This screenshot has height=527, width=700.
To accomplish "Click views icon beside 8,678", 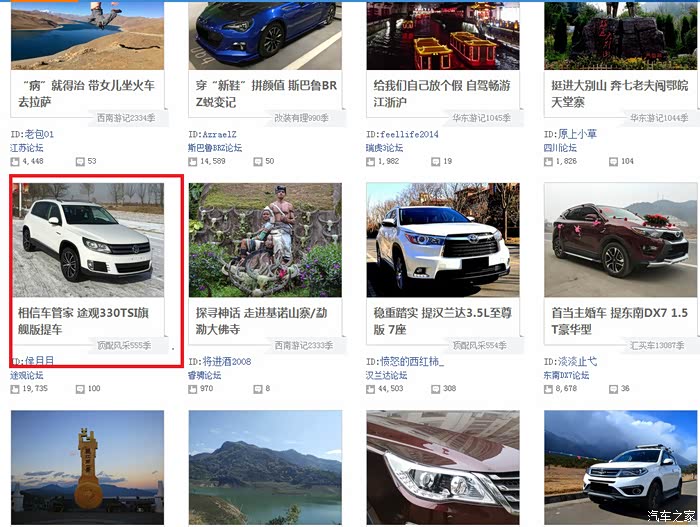I will tap(548, 389).
